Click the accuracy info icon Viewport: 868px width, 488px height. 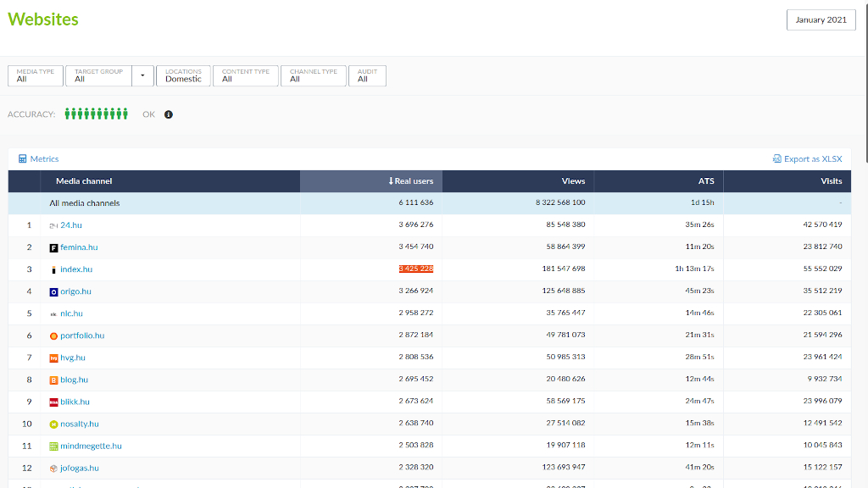(169, 114)
